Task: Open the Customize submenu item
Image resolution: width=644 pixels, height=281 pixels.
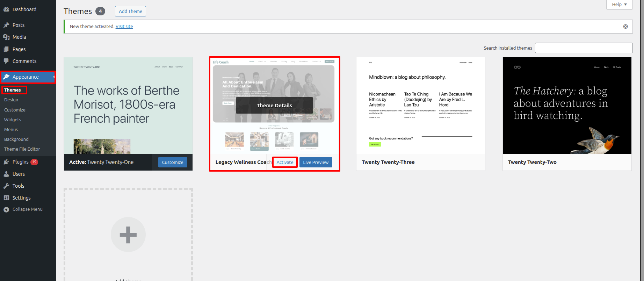Action: coord(15,110)
